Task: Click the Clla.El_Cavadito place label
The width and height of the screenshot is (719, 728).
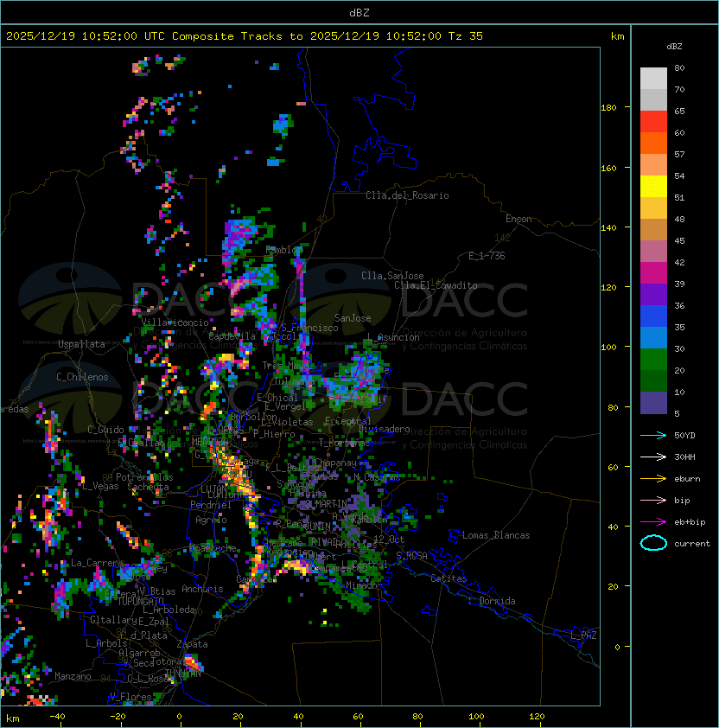Action: tap(436, 285)
